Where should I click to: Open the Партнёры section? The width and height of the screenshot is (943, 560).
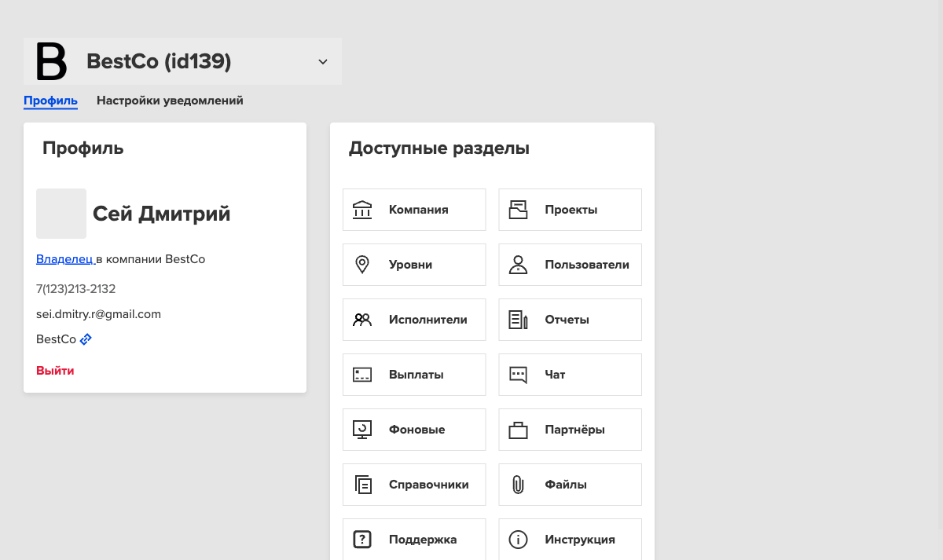point(570,430)
